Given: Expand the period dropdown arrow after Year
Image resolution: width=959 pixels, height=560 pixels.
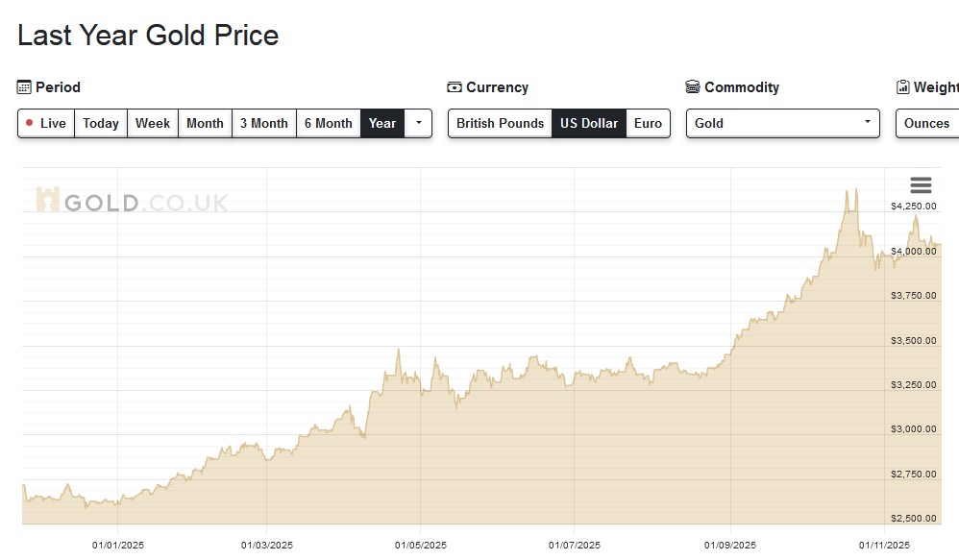Looking at the screenshot, I should pos(419,123).
